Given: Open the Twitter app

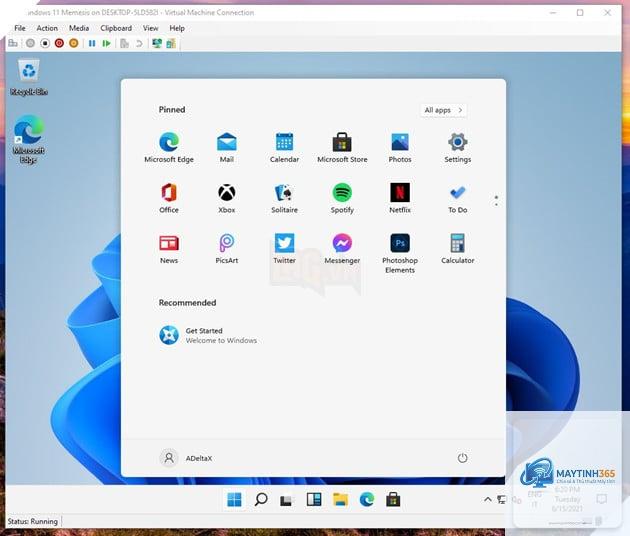Looking at the screenshot, I should 284,249.
